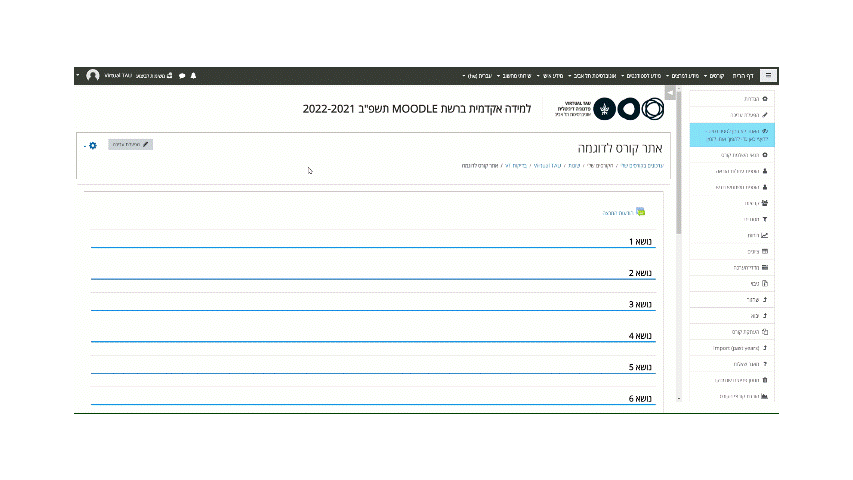Open the notifications bell icon
853x480 pixels.
193,76
